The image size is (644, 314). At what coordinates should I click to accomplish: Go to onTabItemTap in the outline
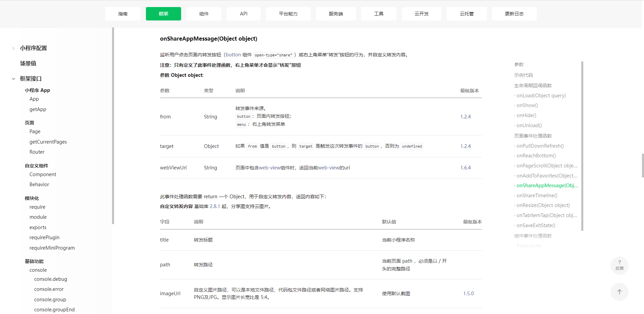(x=547, y=215)
